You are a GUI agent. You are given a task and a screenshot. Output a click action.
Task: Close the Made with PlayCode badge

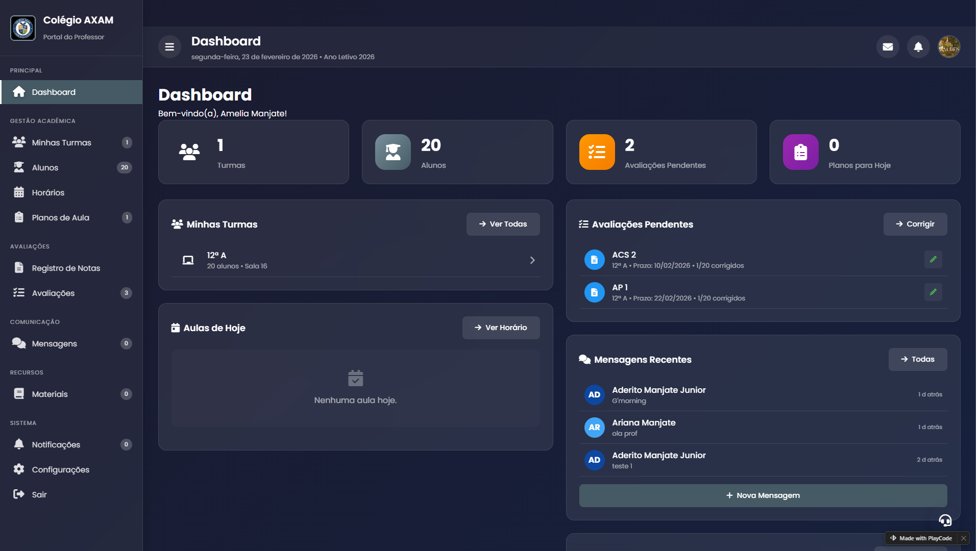click(x=963, y=538)
